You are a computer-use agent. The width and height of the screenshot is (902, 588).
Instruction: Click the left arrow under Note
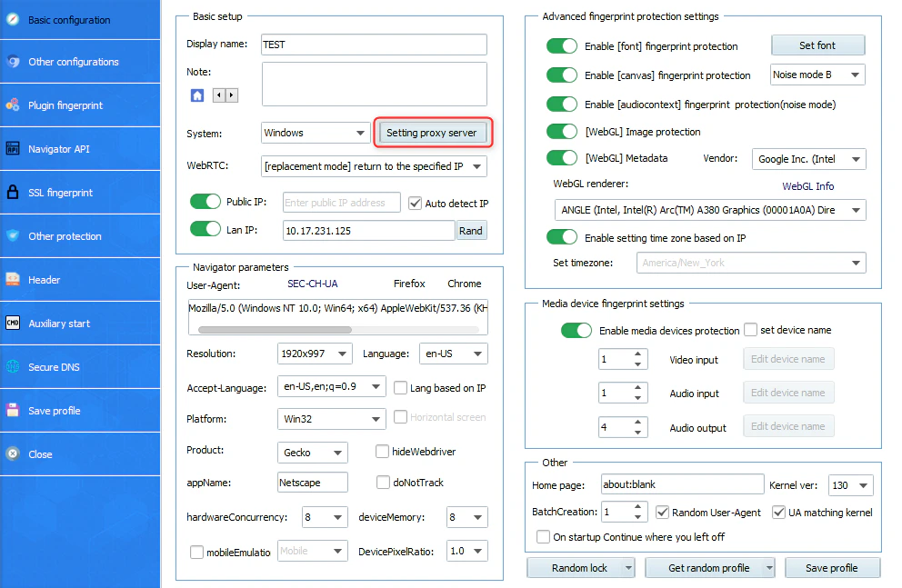[218, 95]
